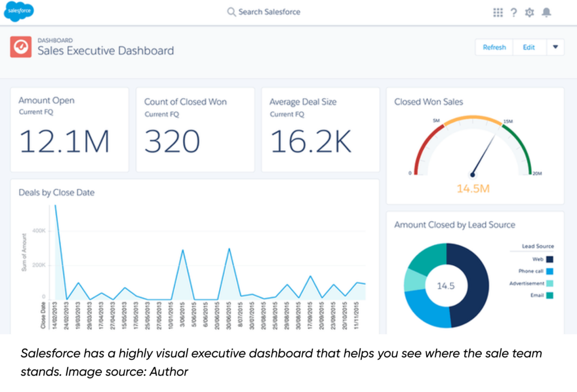Click the Sum of Amount axis title
577x392 pixels.
click(24, 252)
